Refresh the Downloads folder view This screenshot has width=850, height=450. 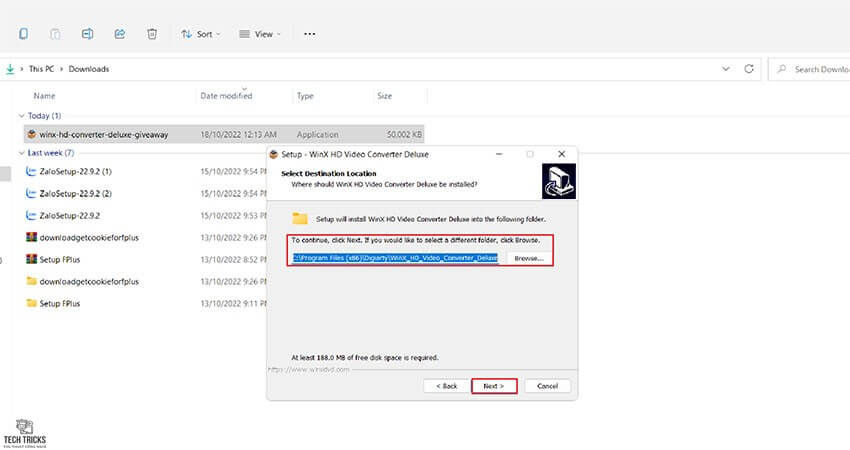click(x=749, y=69)
